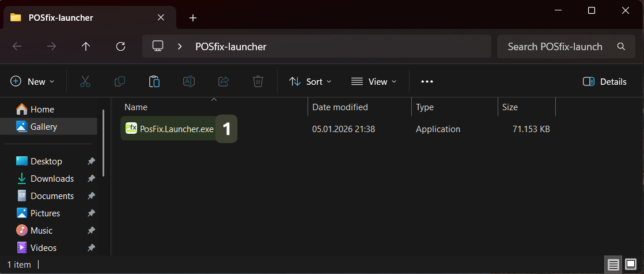This screenshot has width=644, height=274.
Task: Sort files by Date modified column
Action: pos(340,107)
